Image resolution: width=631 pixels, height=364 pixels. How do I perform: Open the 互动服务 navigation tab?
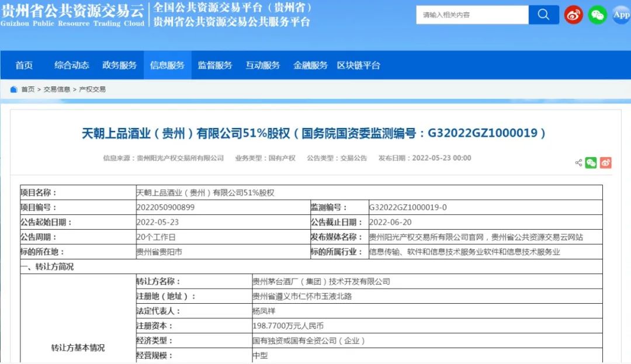[263, 65]
